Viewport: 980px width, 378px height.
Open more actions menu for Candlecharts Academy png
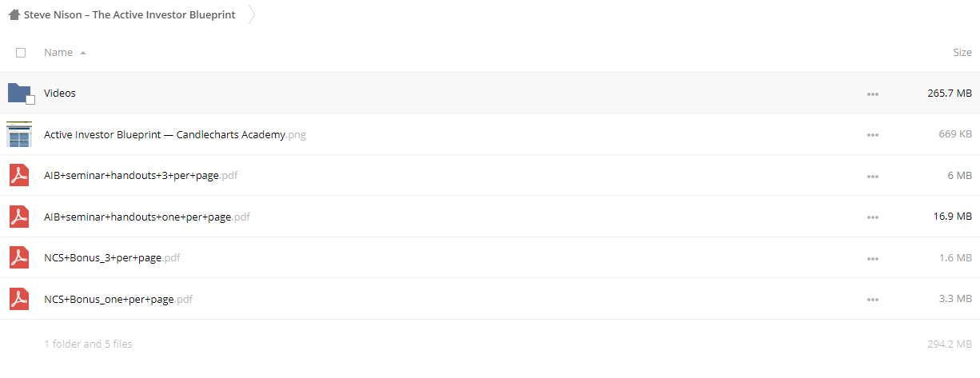tap(873, 135)
